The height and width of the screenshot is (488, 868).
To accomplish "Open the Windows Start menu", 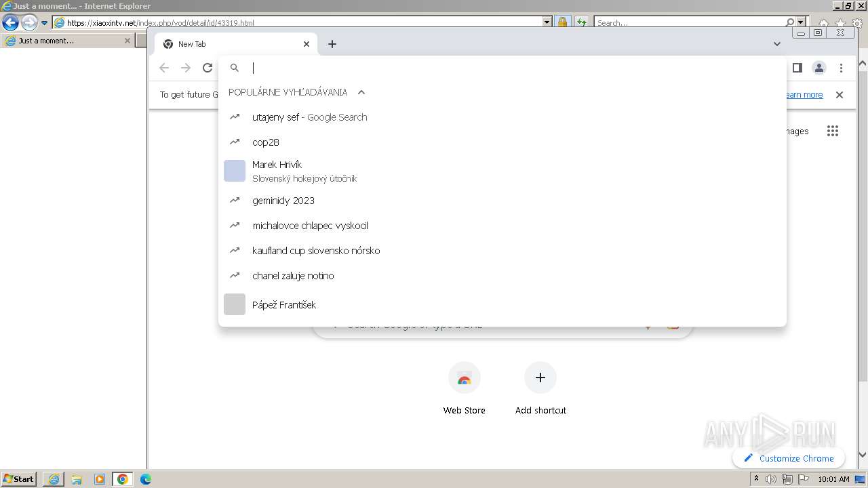I will click(x=18, y=479).
